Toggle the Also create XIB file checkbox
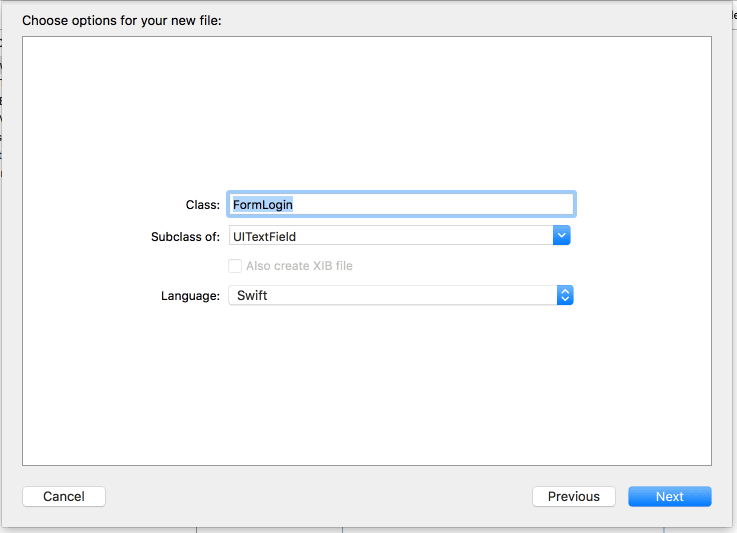 235,266
